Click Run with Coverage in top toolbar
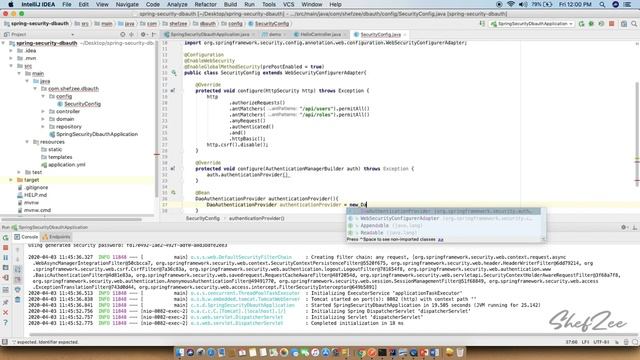 coord(601,24)
